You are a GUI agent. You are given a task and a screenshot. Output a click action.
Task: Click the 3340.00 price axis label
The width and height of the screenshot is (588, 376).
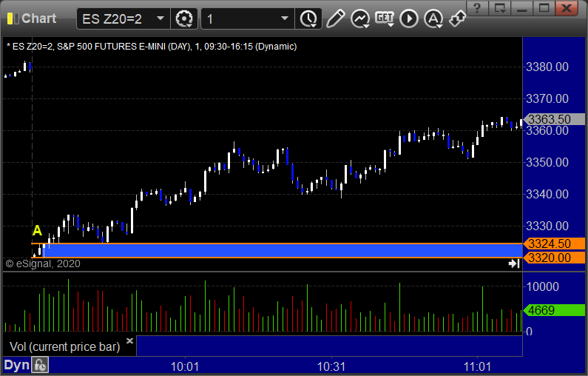(547, 195)
